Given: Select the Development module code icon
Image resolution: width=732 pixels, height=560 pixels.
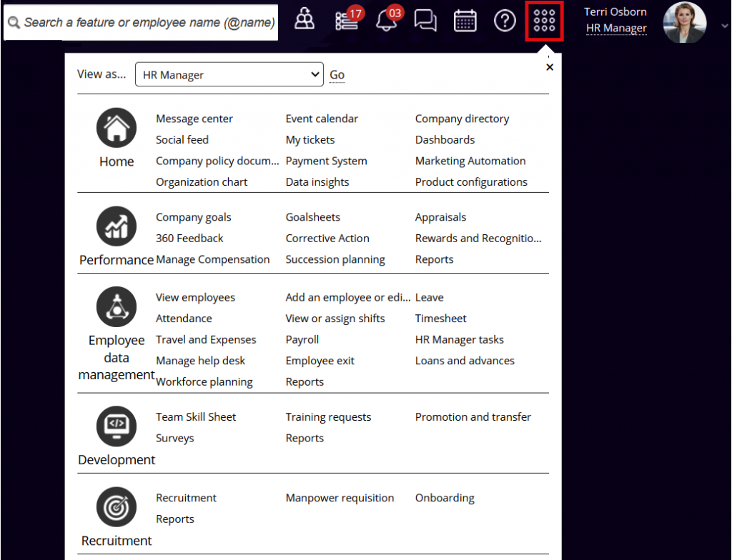Looking at the screenshot, I should [116, 426].
